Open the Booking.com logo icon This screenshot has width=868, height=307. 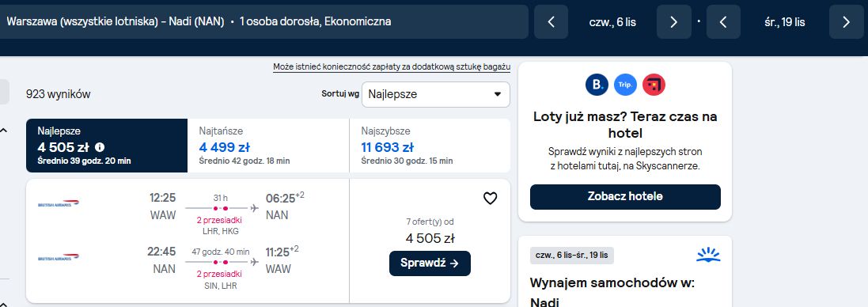[597, 85]
